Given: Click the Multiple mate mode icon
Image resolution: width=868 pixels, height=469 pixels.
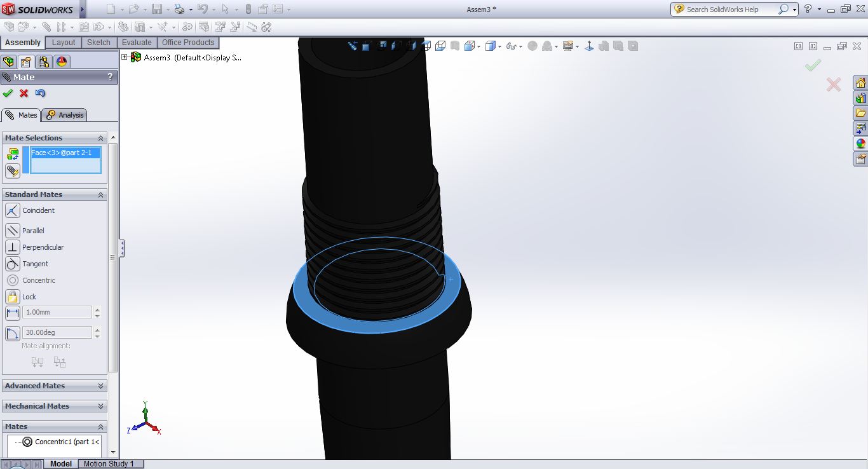Looking at the screenshot, I should [13, 171].
